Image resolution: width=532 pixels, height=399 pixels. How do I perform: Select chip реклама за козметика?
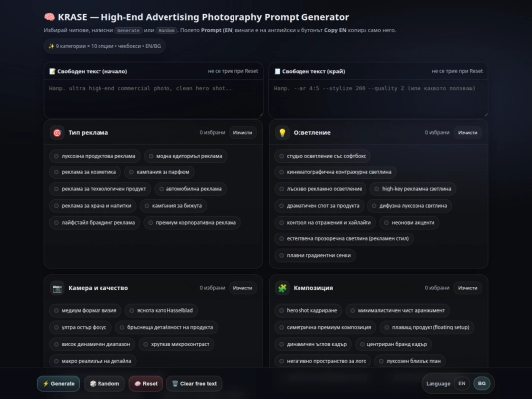click(x=85, y=172)
